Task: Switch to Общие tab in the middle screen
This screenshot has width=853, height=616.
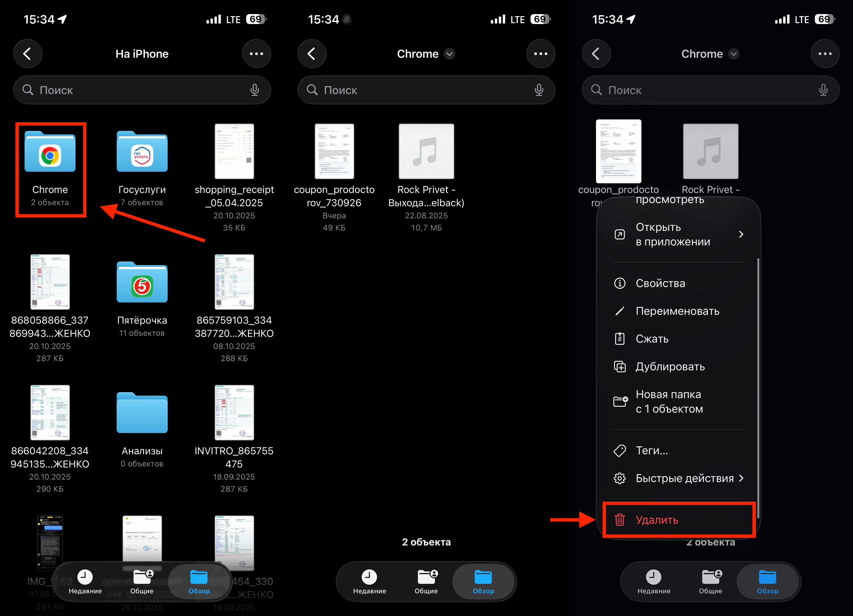Action: click(x=426, y=581)
